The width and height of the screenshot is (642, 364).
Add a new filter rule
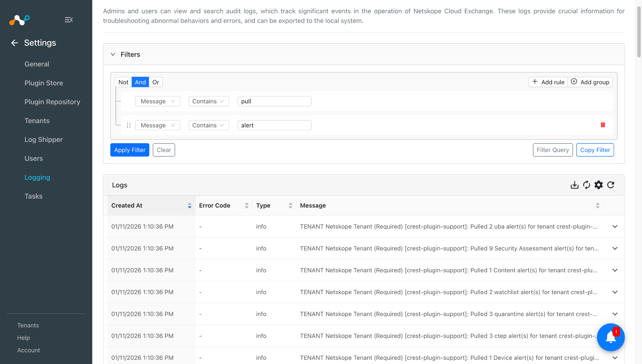[548, 82]
